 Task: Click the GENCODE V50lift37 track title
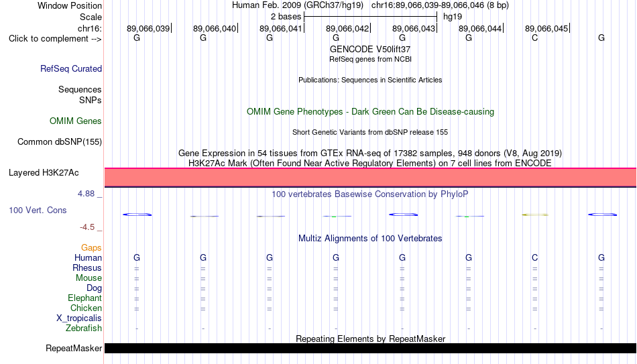(370, 49)
